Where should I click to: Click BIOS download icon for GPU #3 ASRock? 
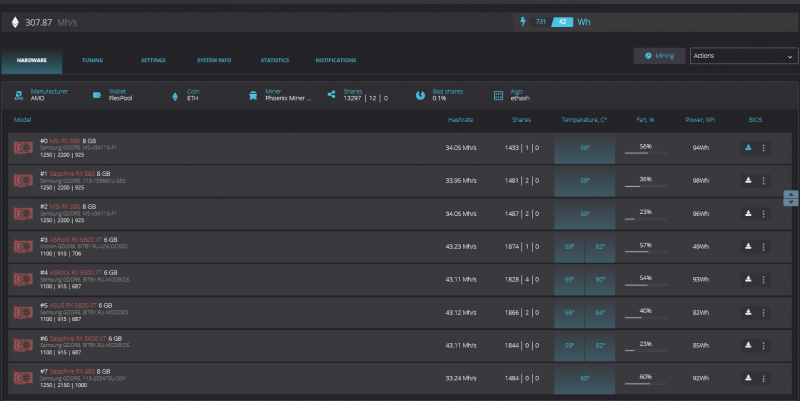748,246
